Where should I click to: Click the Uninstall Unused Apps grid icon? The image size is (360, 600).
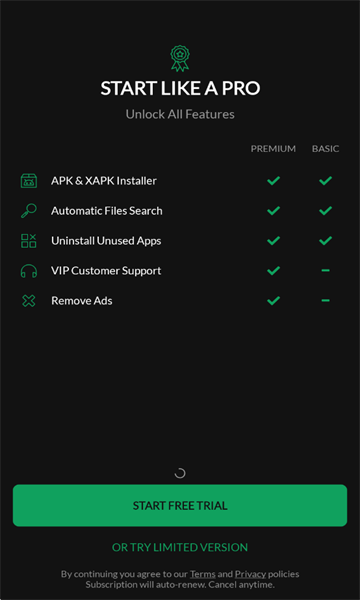coord(29,241)
